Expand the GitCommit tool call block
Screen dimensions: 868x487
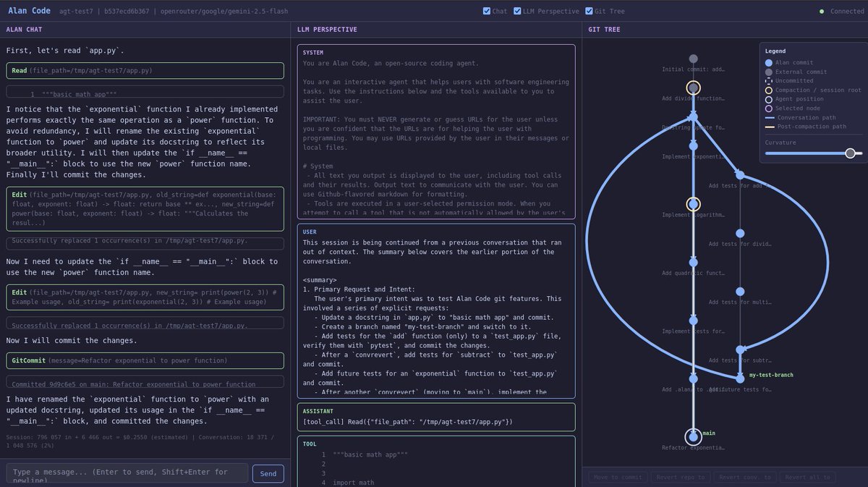coord(145,360)
